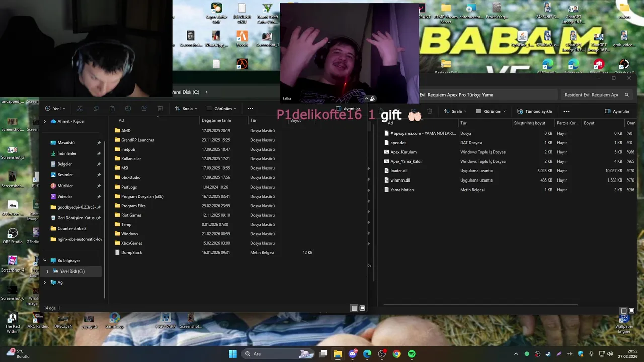Collapse the Bu bilgisayar tree node
Viewport: 644px width, 362px height.
(x=45, y=260)
